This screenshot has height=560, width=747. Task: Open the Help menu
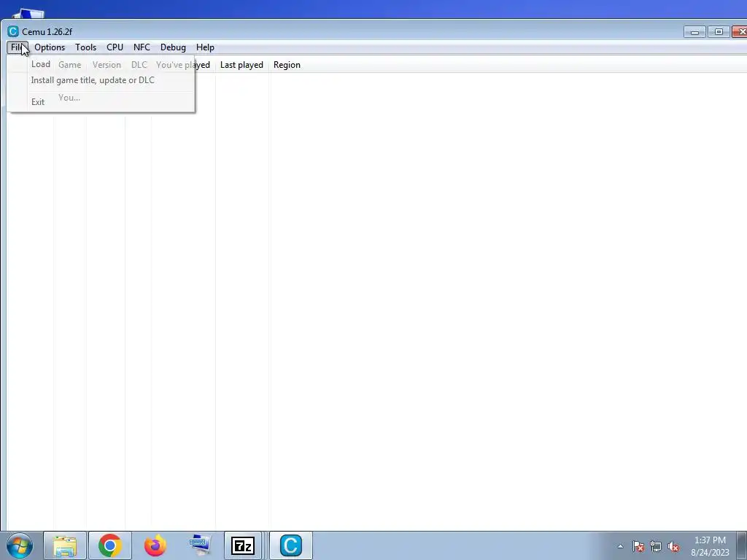(x=205, y=47)
